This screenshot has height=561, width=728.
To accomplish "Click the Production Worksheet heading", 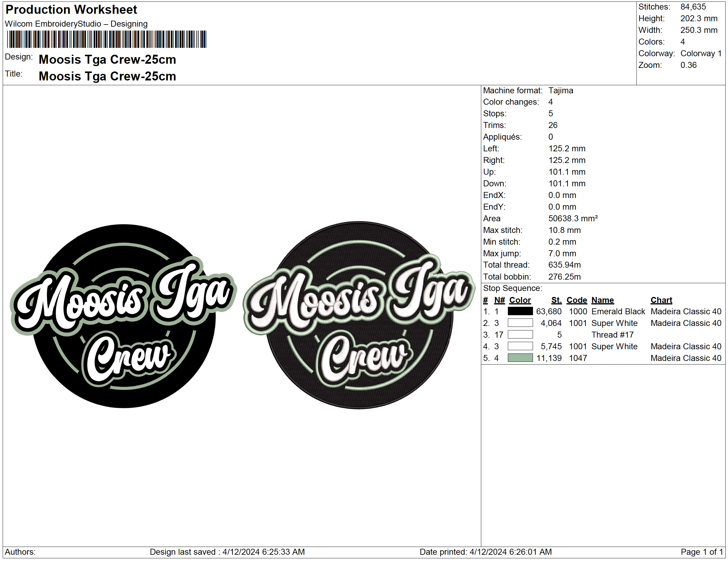I will pyautogui.click(x=71, y=10).
